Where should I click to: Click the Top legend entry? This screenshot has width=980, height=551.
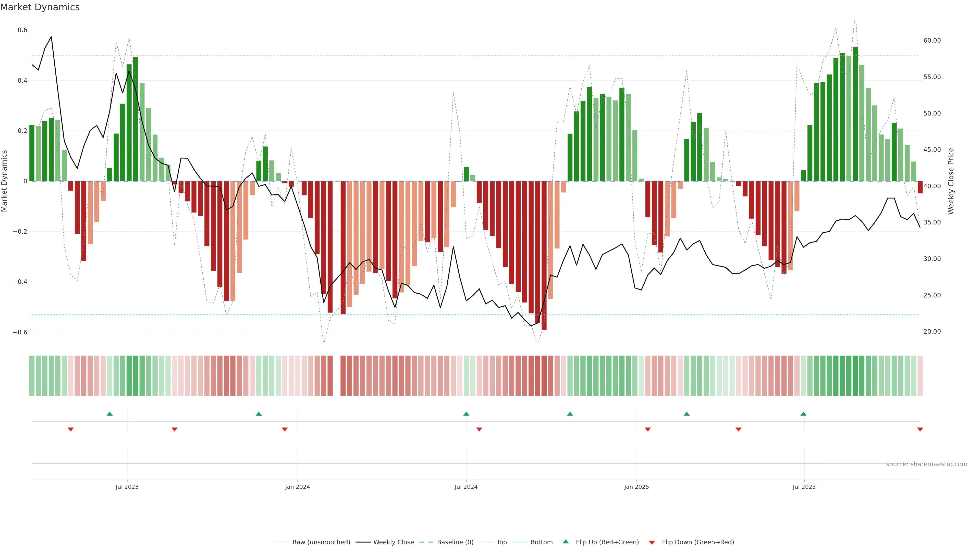(501, 542)
